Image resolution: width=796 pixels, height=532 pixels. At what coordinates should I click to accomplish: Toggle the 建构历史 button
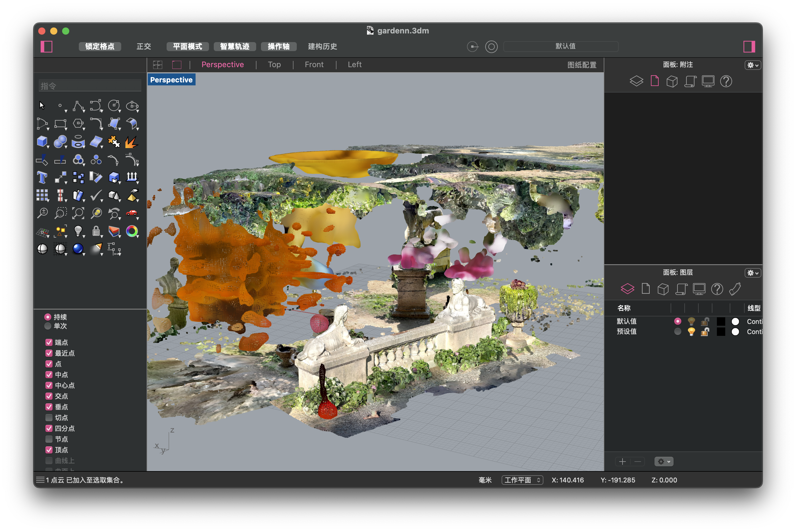click(322, 47)
